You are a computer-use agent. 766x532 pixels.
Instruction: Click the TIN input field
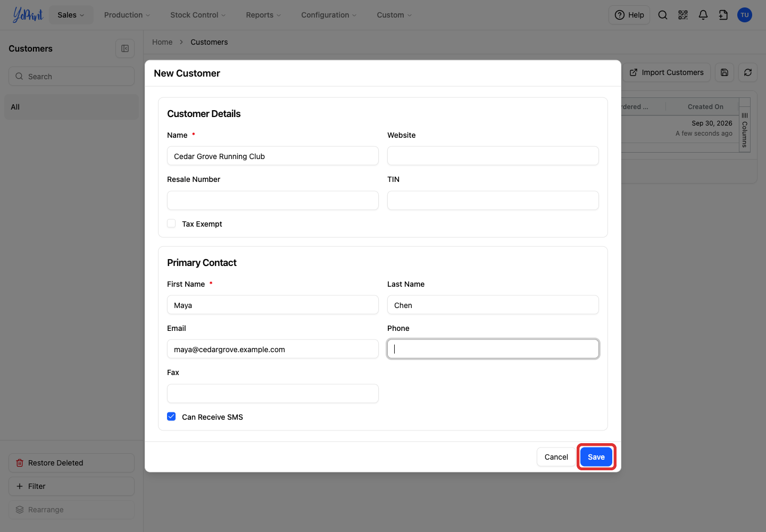point(493,201)
